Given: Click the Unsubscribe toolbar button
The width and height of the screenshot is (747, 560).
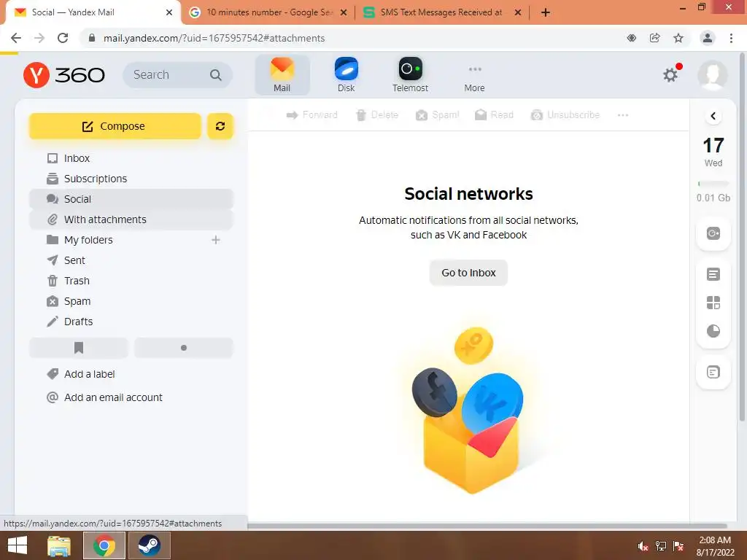Looking at the screenshot, I should coord(565,114).
